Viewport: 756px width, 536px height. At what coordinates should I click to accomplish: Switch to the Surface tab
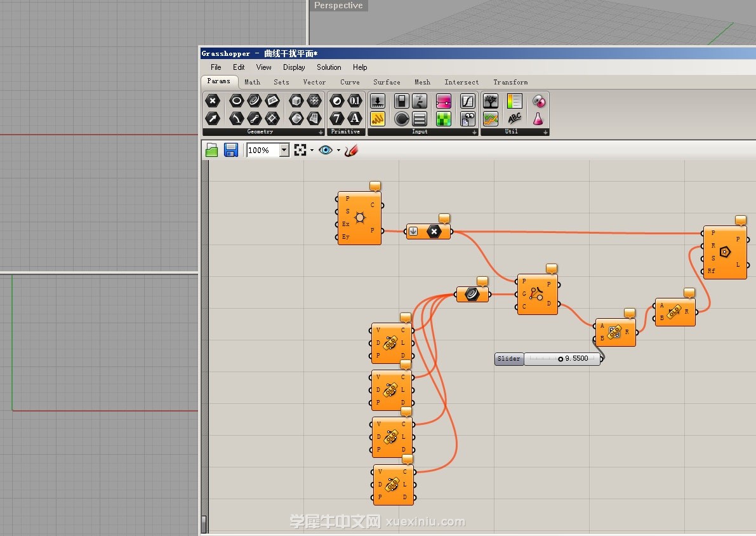387,82
